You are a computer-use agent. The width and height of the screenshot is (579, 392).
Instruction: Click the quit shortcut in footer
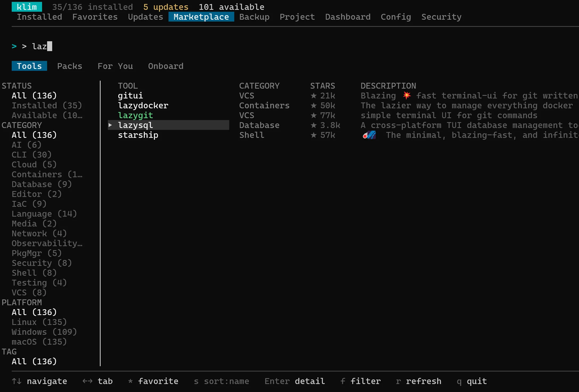(x=472, y=381)
